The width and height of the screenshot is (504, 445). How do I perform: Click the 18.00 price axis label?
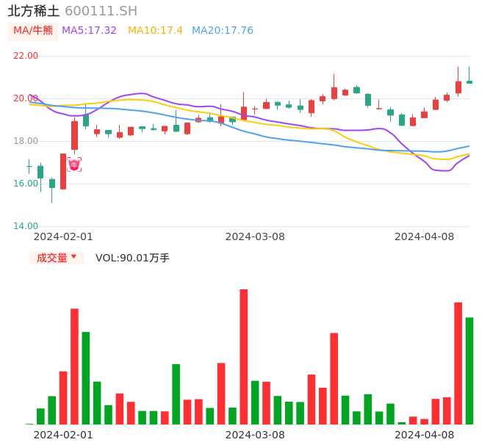pyautogui.click(x=26, y=141)
